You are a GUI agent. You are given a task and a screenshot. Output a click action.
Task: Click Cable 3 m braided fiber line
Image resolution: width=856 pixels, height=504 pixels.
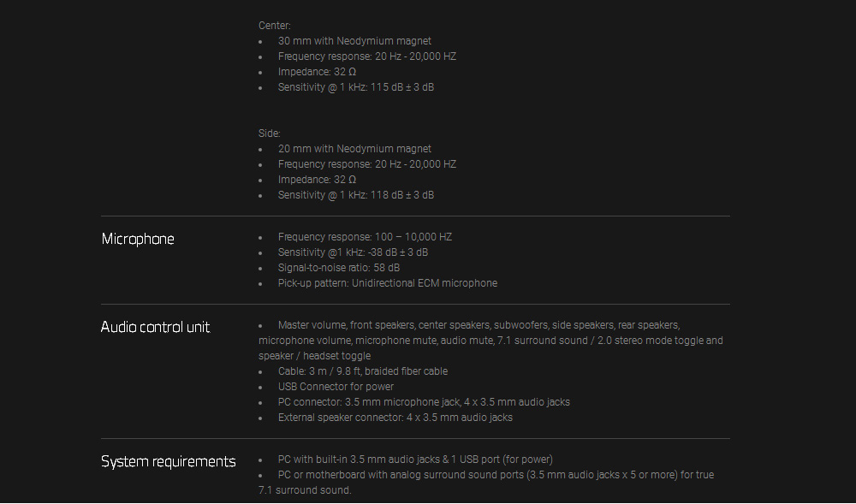click(x=363, y=371)
